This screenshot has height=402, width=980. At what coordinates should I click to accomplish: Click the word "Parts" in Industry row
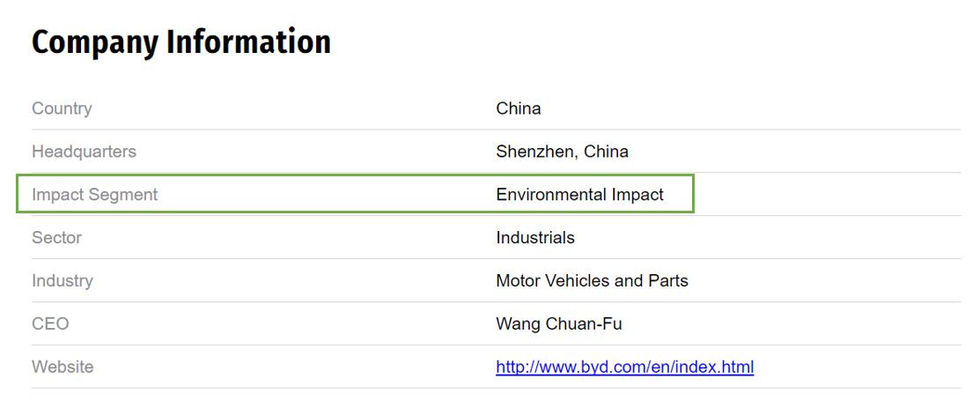pyautogui.click(x=667, y=281)
